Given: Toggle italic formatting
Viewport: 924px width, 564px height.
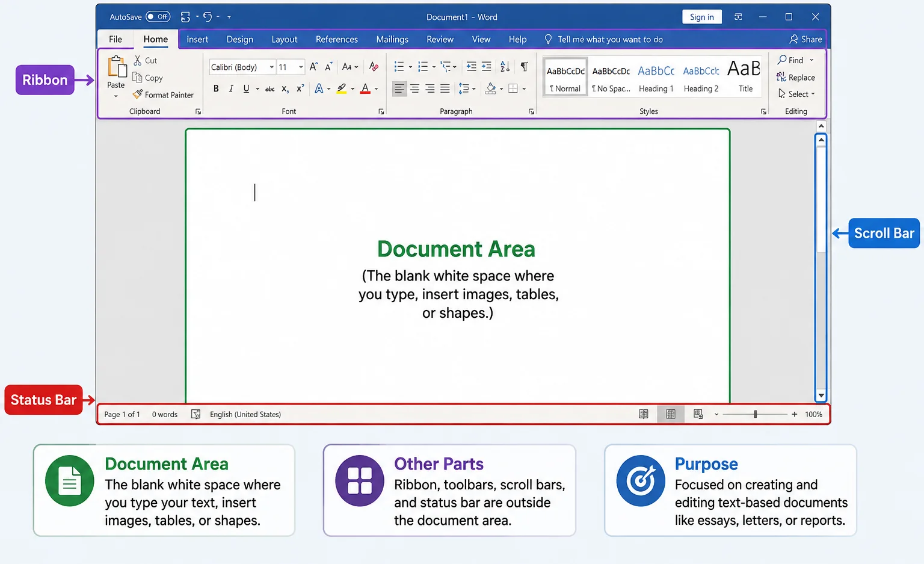Looking at the screenshot, I should coord(231,89).
